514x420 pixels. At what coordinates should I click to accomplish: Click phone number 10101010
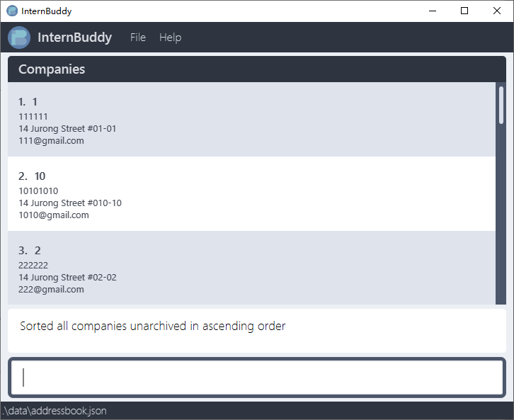pos(38,191)
